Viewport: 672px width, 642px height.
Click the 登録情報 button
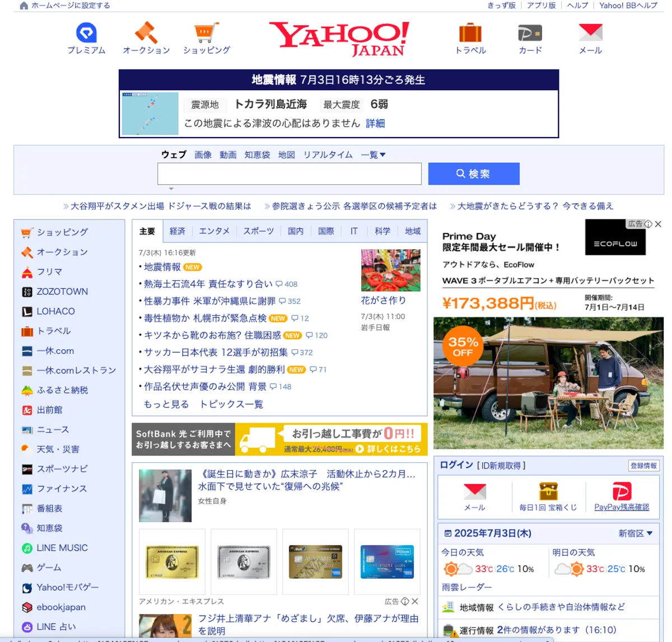tap(643, 466)
